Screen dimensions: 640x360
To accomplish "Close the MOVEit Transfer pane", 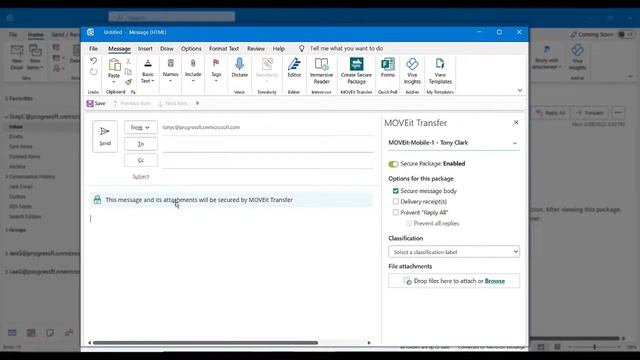I will (x=516, y=122).
